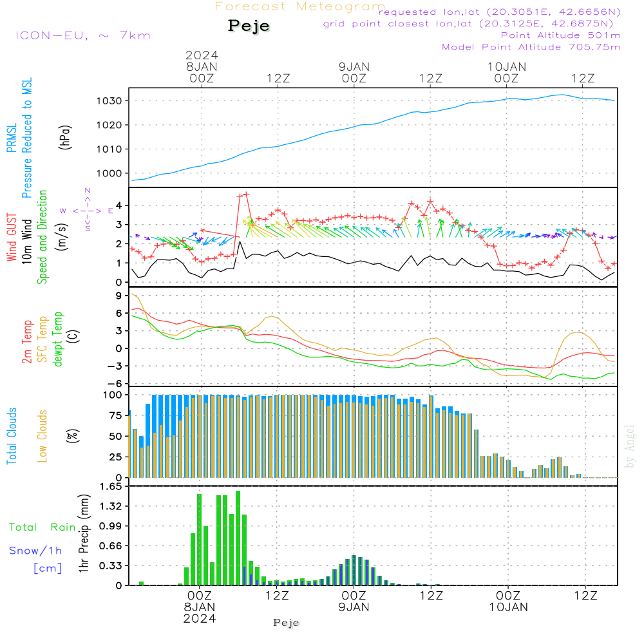Select the green "dewpt Temp" label
The width and height of the screenshot is (644, 644).
point(57,339)
